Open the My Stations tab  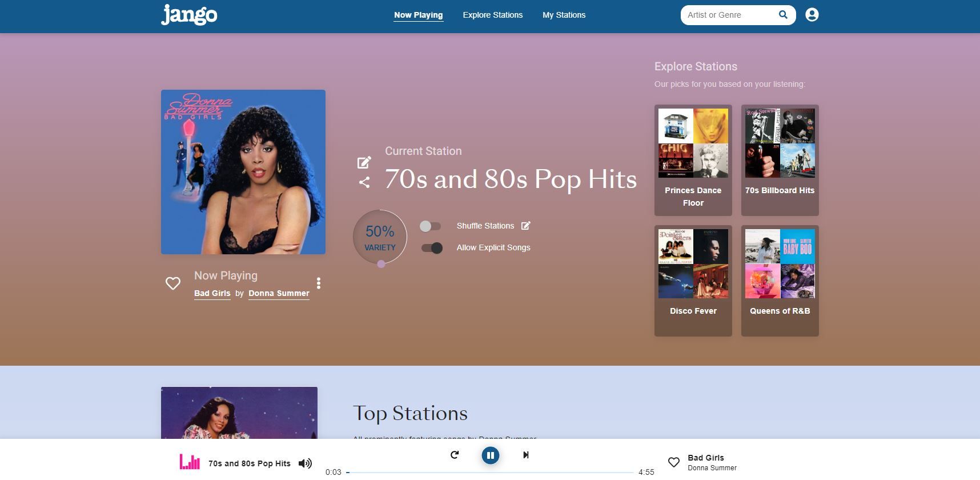click(564, 15)
